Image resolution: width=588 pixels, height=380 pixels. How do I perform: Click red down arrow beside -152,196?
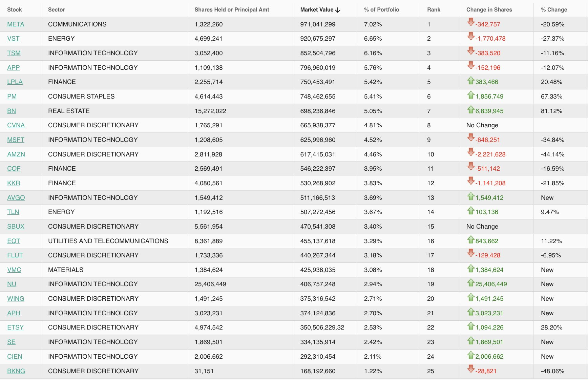[x=471, y=65]
